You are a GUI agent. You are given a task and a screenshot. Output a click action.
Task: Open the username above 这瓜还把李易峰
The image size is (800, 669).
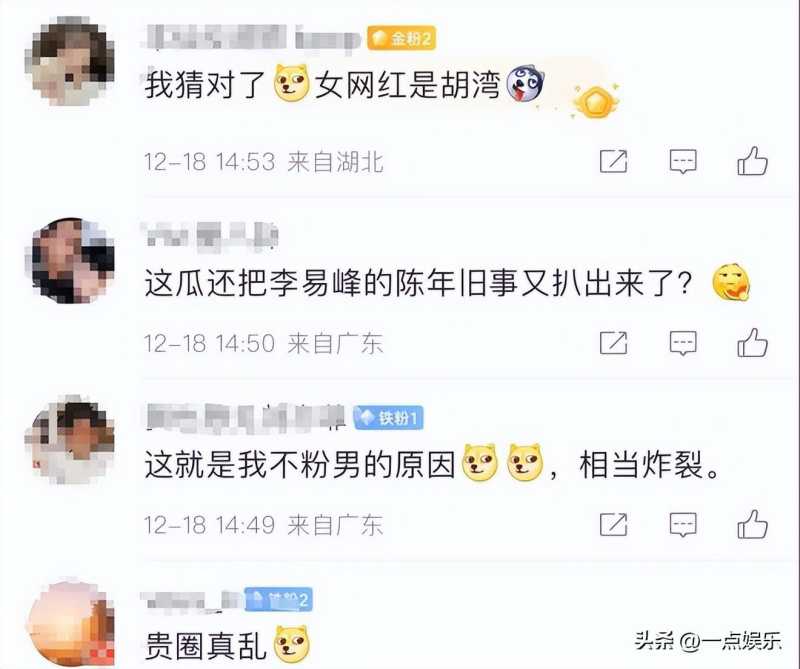(x=210, y=237)
